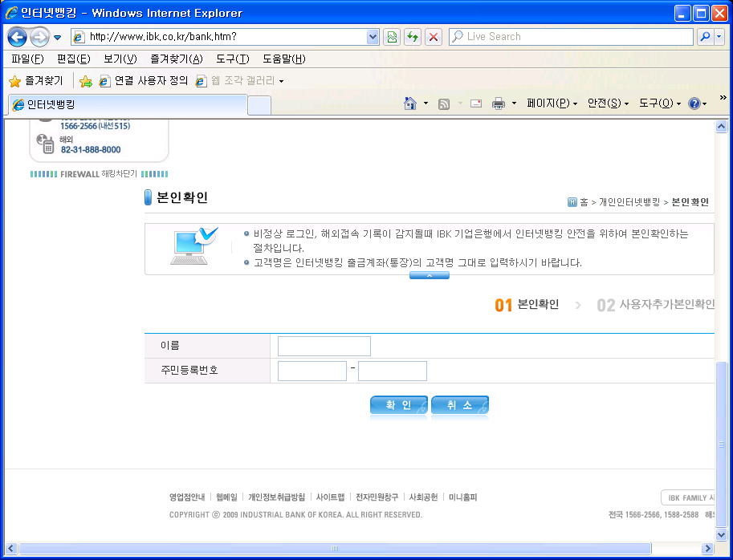Expand the address bar history dropdown
The image size is (733, 560).
click(373, 36)
